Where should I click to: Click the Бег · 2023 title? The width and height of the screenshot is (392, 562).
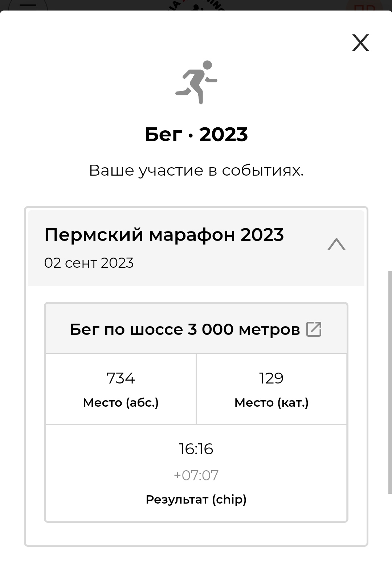point(196,135)
